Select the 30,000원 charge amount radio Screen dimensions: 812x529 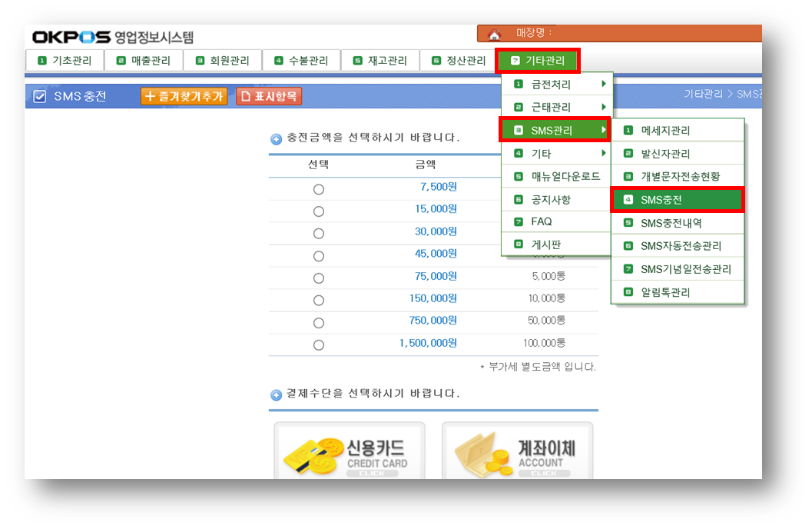[x=319, y=233]
